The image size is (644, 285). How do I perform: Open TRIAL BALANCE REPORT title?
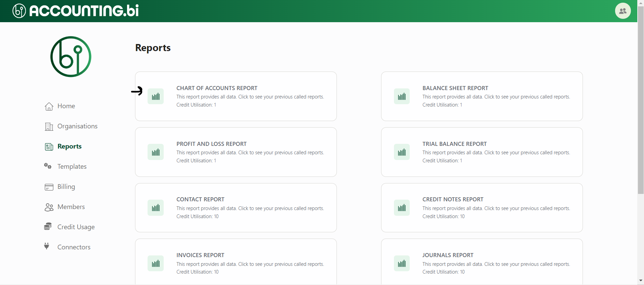tap(454, 144)
